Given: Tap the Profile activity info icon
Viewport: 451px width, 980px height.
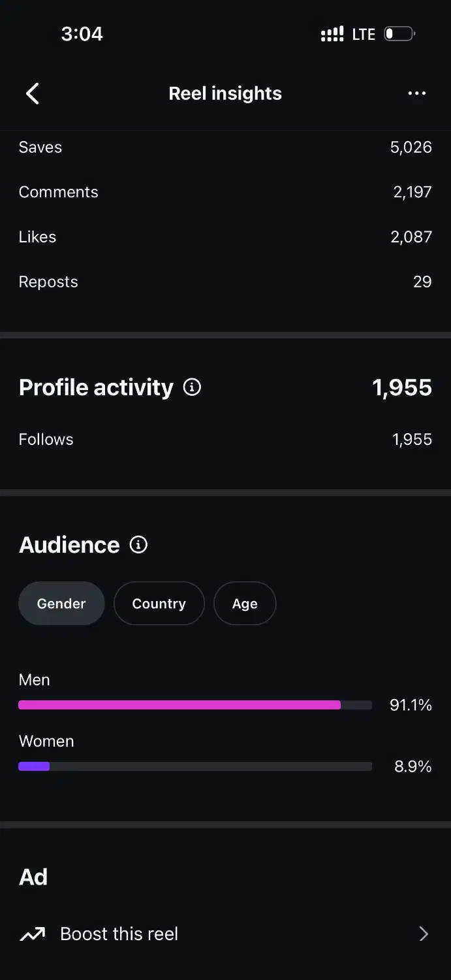Looking at the screenshot, I should coord(192,387).
